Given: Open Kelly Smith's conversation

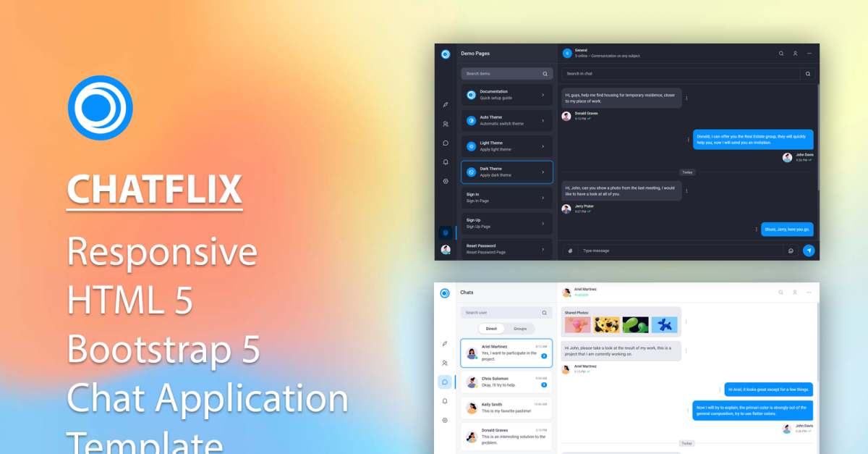Looking at the screenshot, I should tap(506, 408).
